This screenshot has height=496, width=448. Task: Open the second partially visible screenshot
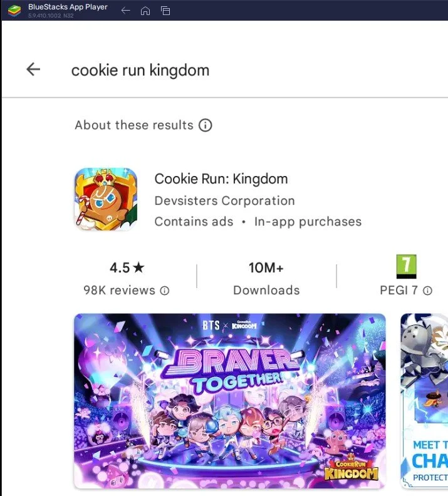click(424, 401)
